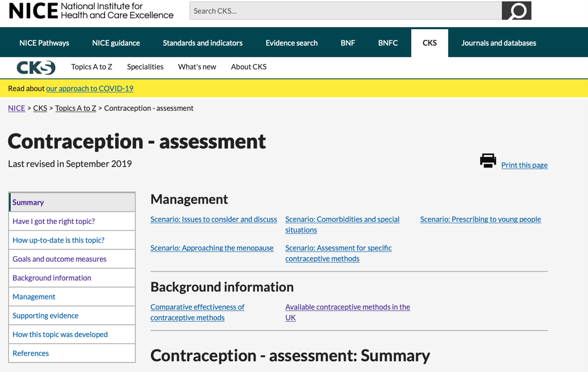
Task: Select Supporting evidence in sidebar
Action: (x=46, y=316)
